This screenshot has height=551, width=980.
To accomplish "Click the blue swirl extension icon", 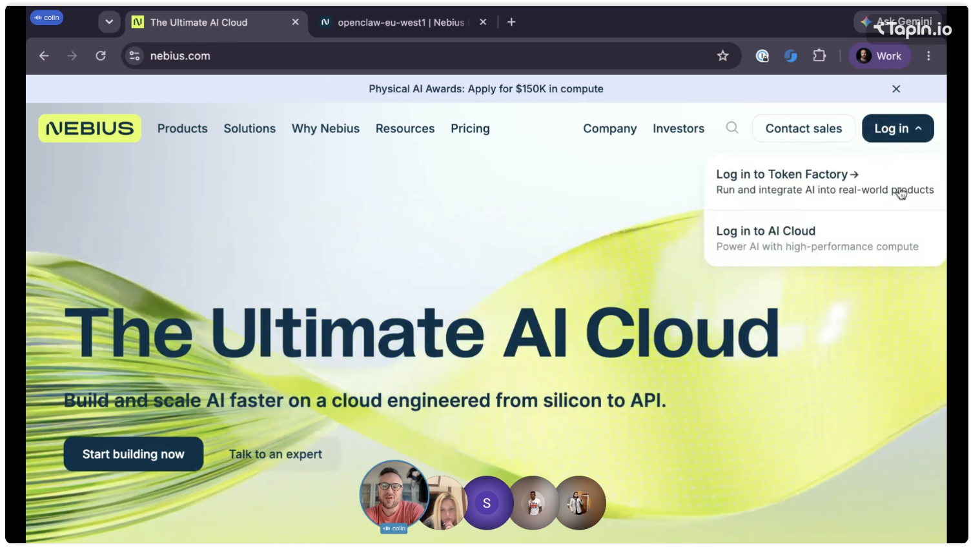I will point(791,56).
